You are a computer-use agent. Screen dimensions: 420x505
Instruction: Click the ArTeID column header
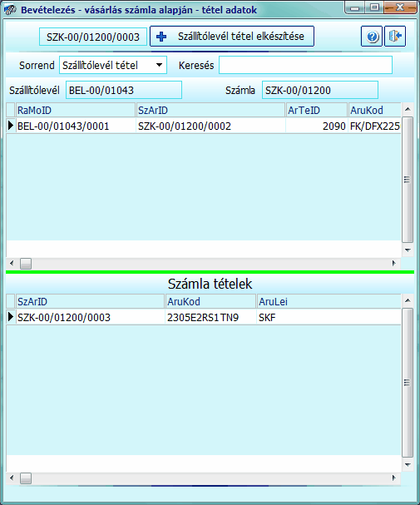pos(317,110)
